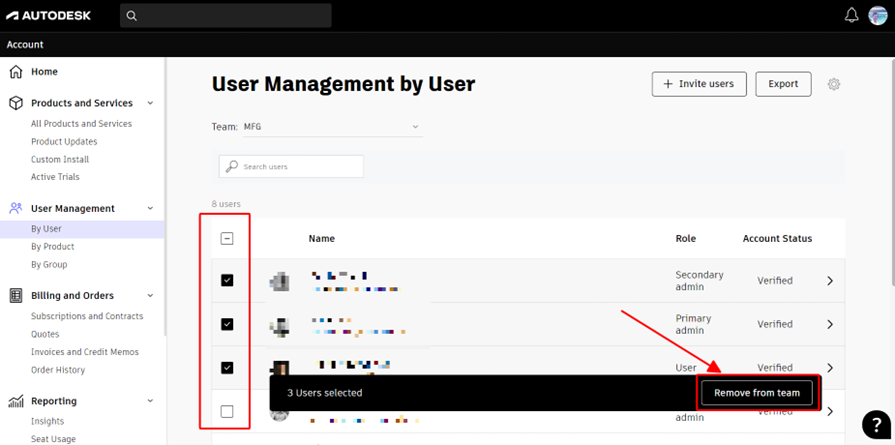Viewport: 895px width, 445px height.
Task: Open details arrow for the fourth user row
Action: tap(831, 411)
